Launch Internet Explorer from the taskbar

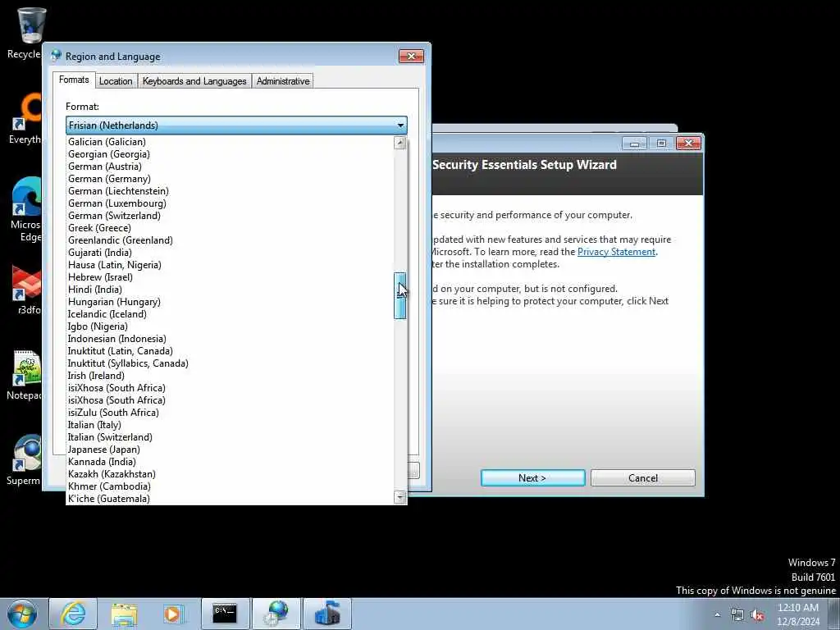pyautogui.click(x=73, y=614)
